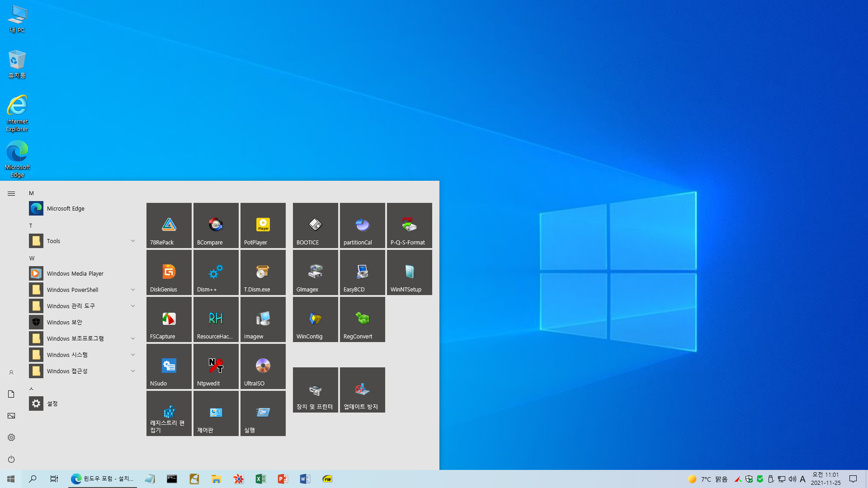Open the clock showing 오전 11:01
The height and width of the screenshot is (488, 868).
pos(826,479)
